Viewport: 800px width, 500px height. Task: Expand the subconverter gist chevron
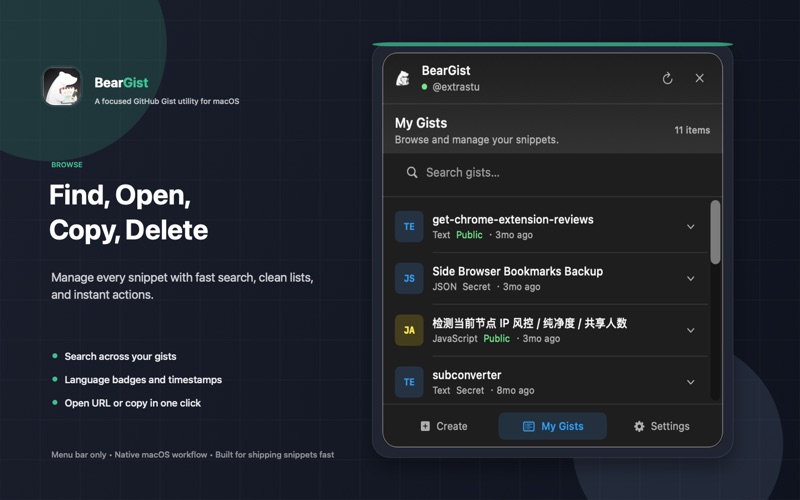690,382
